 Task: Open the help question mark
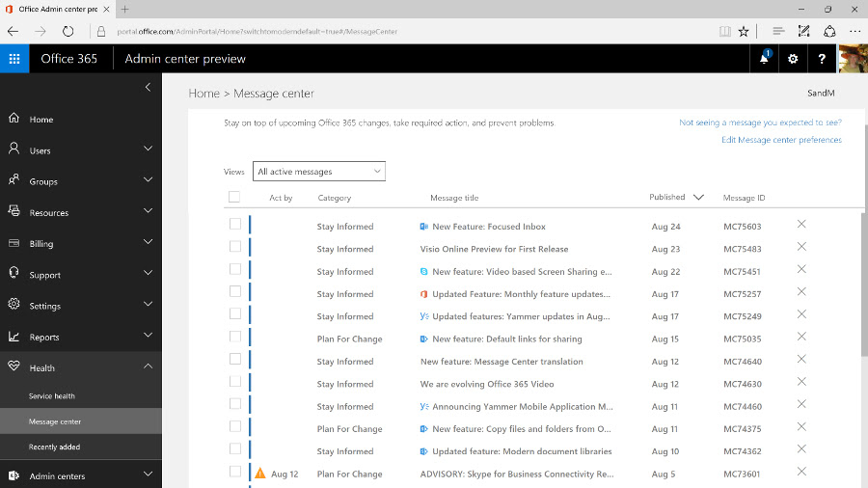click(x=822, y=59)
